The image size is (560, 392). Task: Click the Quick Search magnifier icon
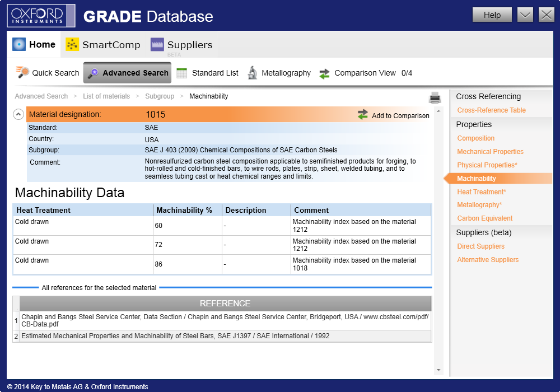coord(22,72)
